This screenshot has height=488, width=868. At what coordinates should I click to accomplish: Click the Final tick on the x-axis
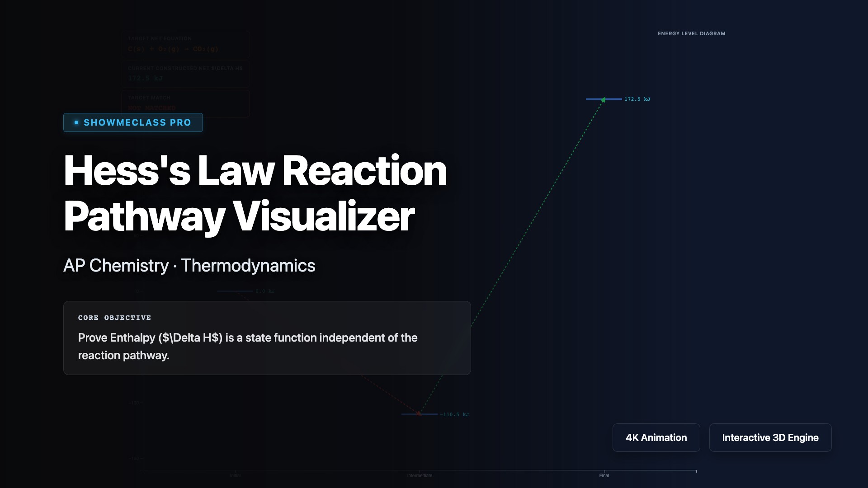pos(604,475)
